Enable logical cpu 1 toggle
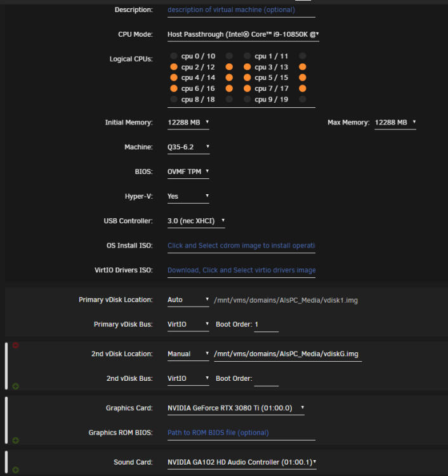Viewport: 448px width, 476px height. pyautogui.click(x=247, y=56)
